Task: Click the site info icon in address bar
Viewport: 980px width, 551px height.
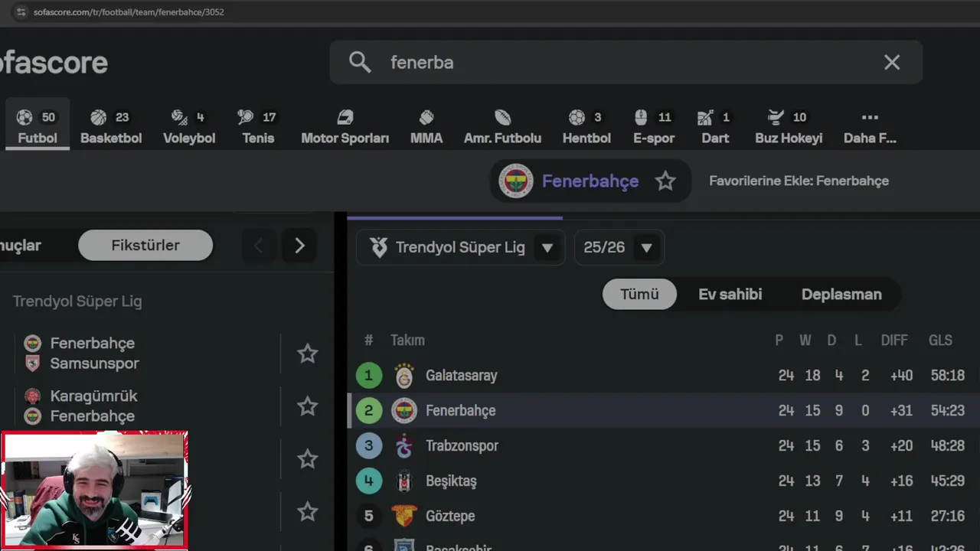Action: [21, 12]
